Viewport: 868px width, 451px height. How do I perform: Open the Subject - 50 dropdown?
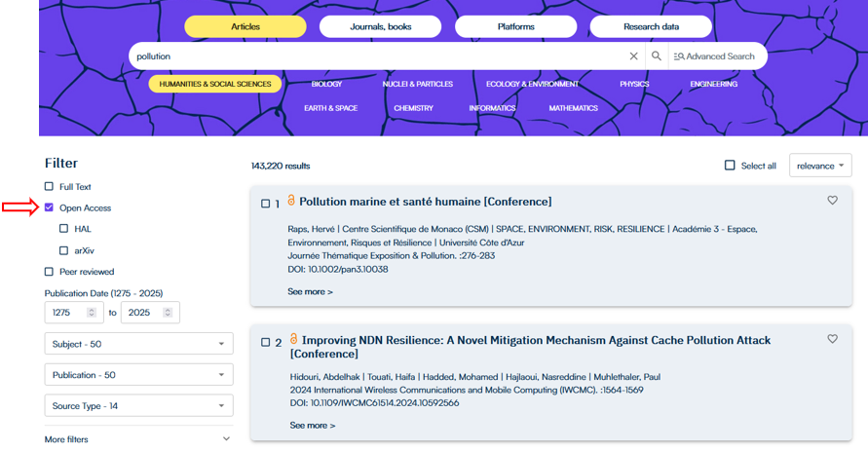pyautogui.click(x=138, y=344)
